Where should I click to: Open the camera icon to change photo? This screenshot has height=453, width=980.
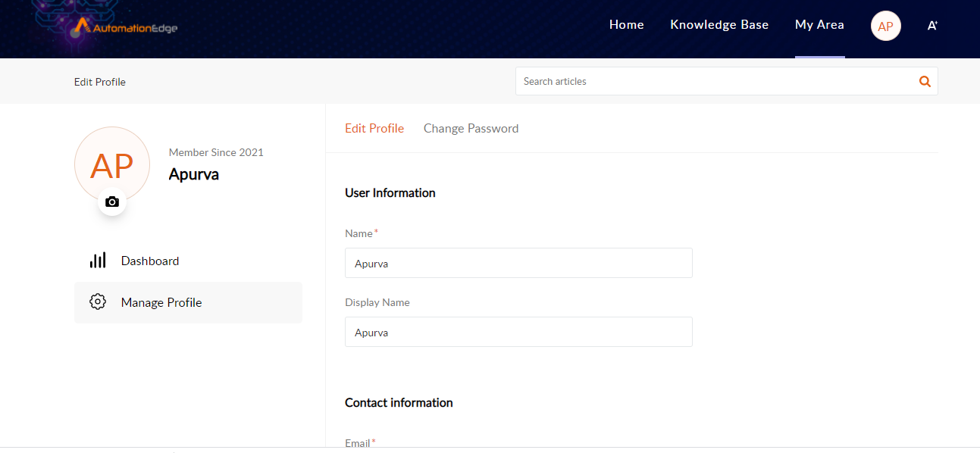[112, 202]
